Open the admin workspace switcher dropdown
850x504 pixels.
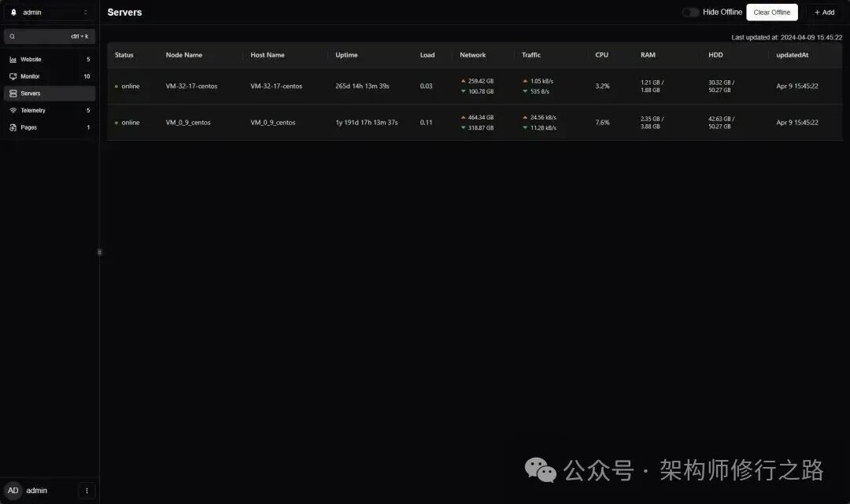[x=50, y=12]
